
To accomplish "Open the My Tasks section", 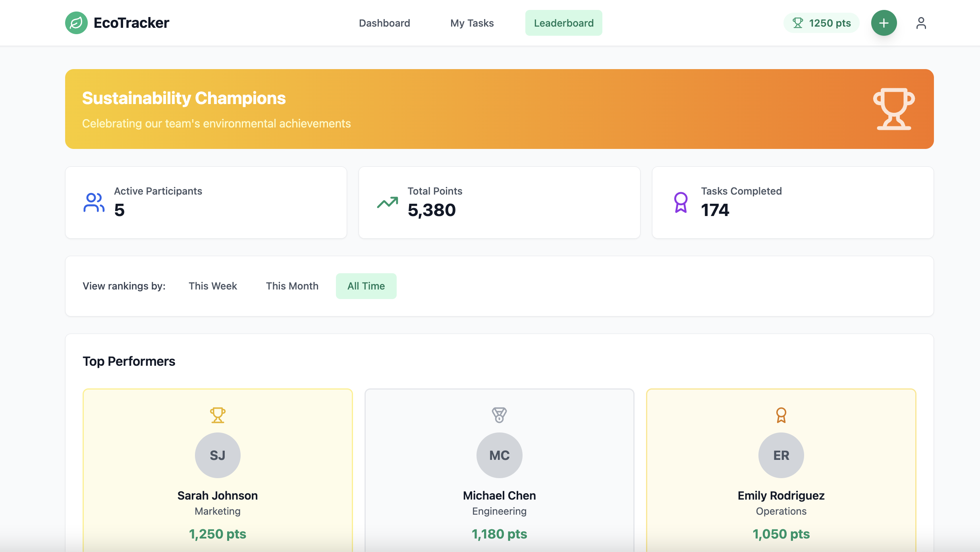I will pyautogui.click(x=472, y=23).
